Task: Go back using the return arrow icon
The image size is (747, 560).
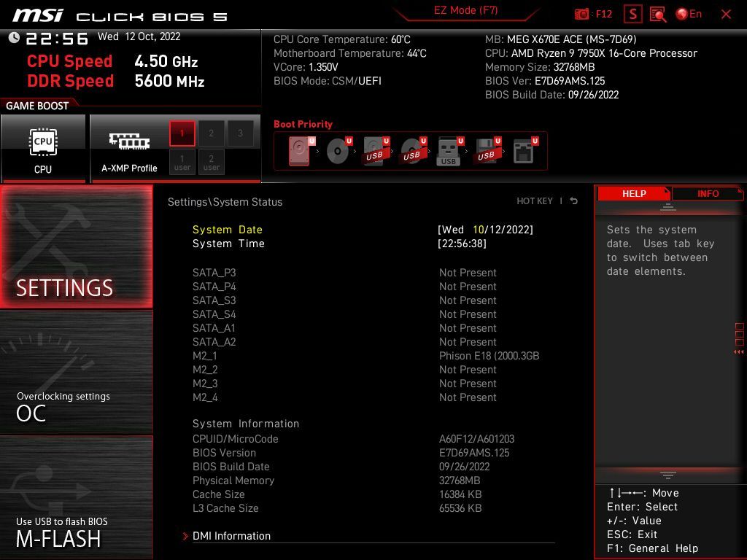Action: [x=574, y=201]
